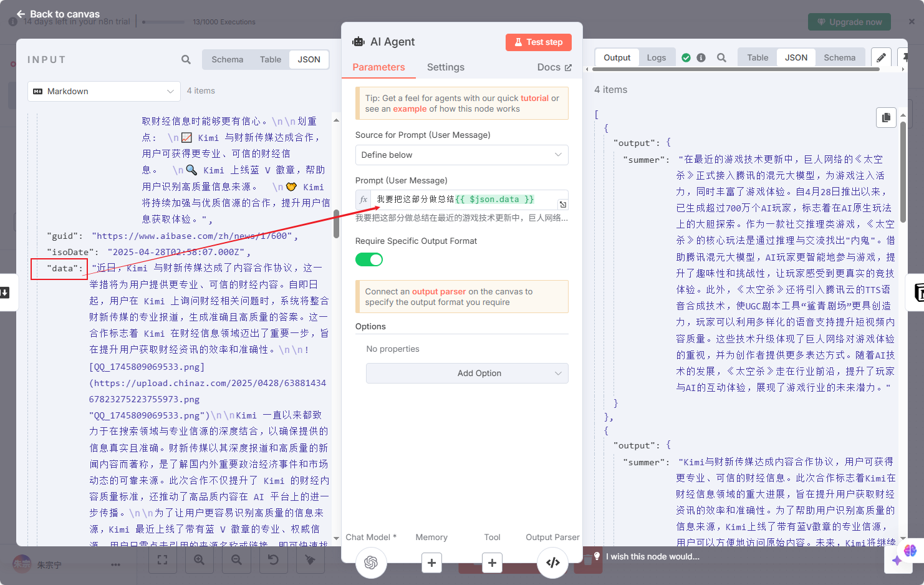Open the AI assistant sparkle button
The height and width of the screenshot is (585, 924).
[897, 560]
